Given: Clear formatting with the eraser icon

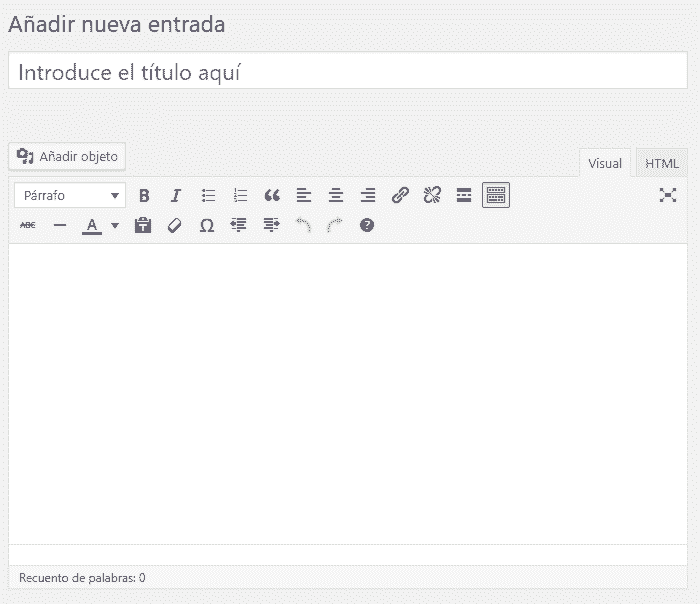Looking at the screenshot, I should point(175,225).
